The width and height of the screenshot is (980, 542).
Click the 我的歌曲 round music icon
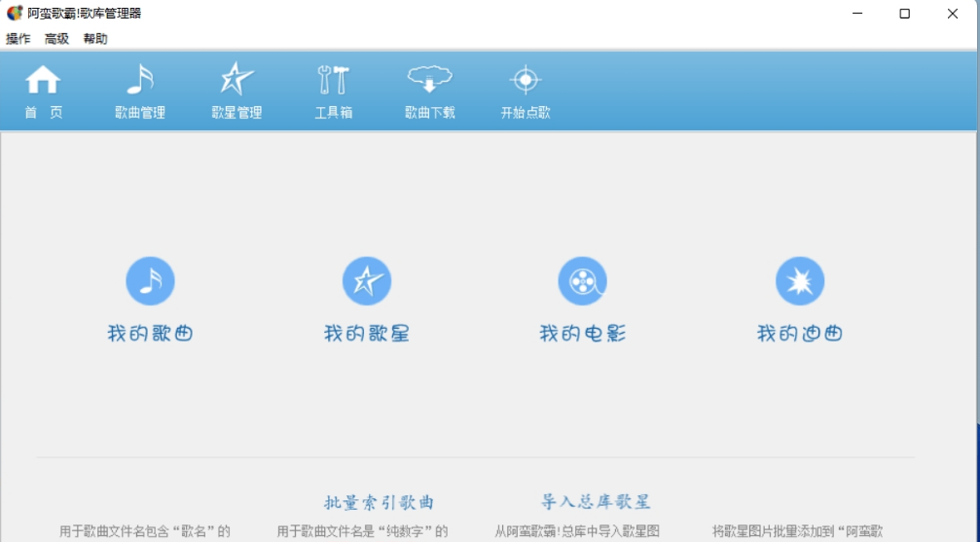tap(150, 280)
